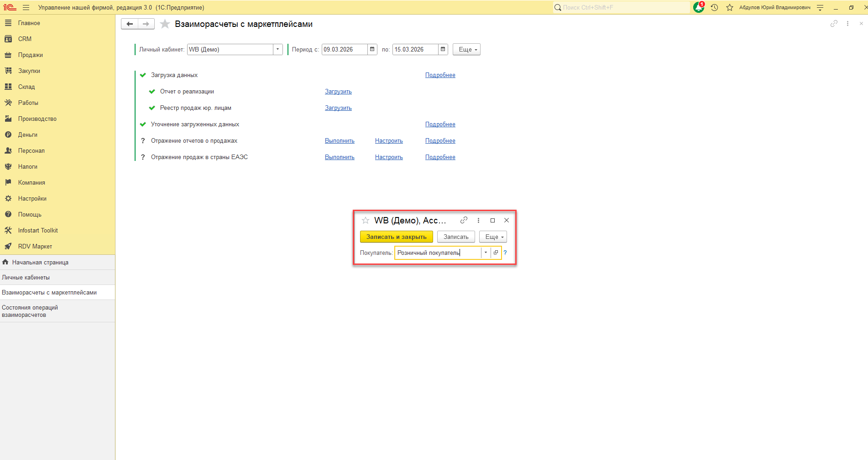Open the history clock icon
Image resolution: width=868 pixels, height=460 pixels.
click(714, 7)
